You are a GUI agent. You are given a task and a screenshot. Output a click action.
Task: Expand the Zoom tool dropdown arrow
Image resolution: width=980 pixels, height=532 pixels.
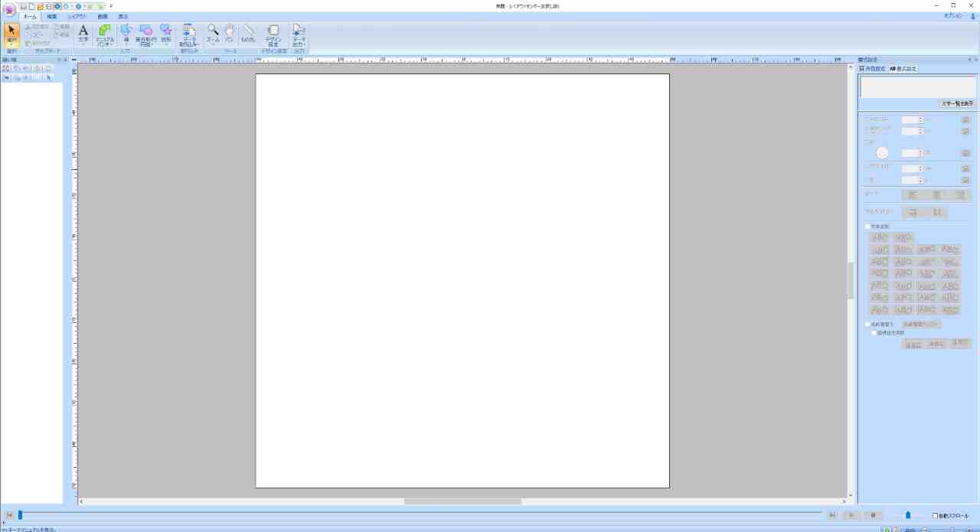pyautogui.click(x=213, y=44)
